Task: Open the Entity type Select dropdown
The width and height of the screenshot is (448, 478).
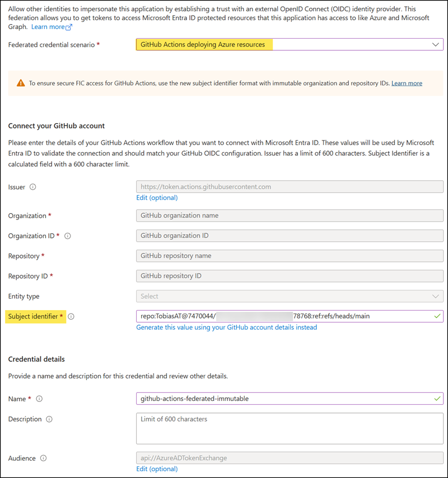Action: click(290, 296)
